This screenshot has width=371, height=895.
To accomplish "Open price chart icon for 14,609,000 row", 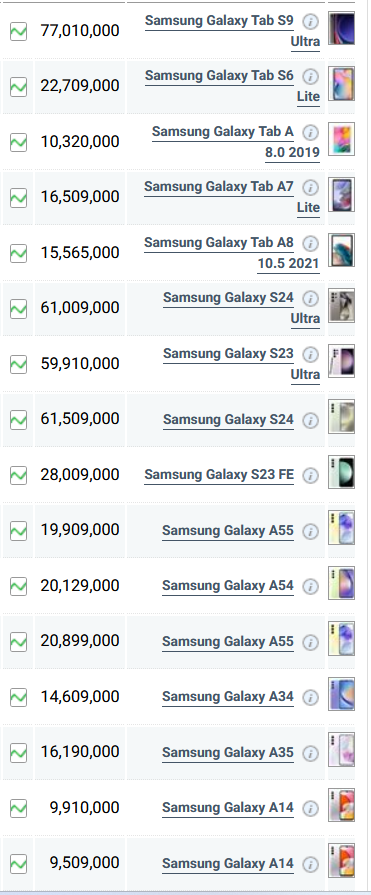I will (18, 698).
